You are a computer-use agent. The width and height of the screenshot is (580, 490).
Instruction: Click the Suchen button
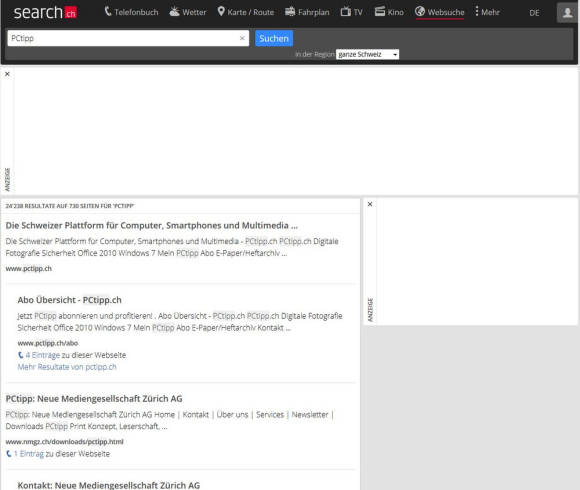(x=274, y=38)
